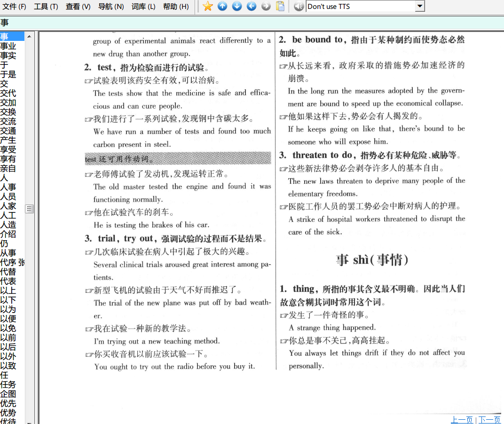504x424 pixels.
Task: Open the 帮助 (H) menu
Action: point(176,7)
